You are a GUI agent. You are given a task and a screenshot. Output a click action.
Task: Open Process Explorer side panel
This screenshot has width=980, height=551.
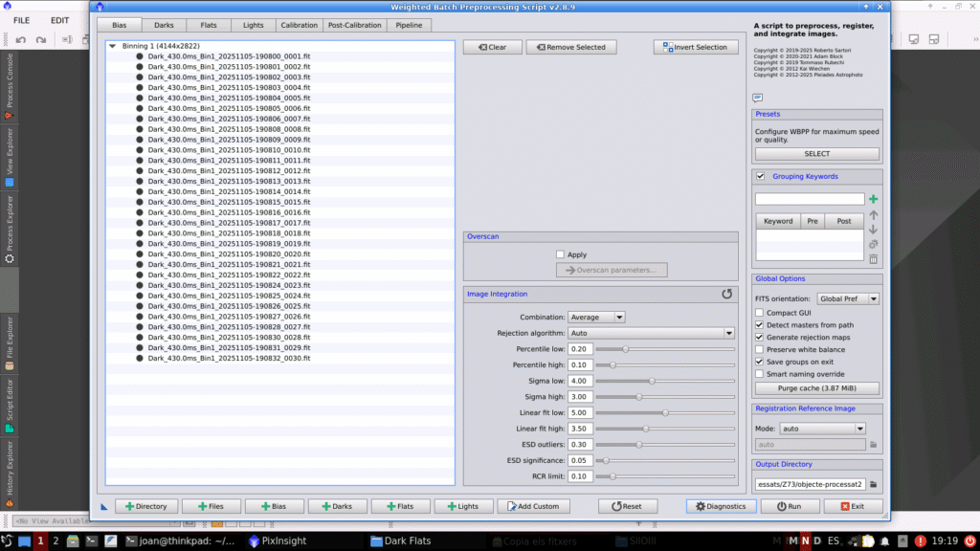[10, 230]
